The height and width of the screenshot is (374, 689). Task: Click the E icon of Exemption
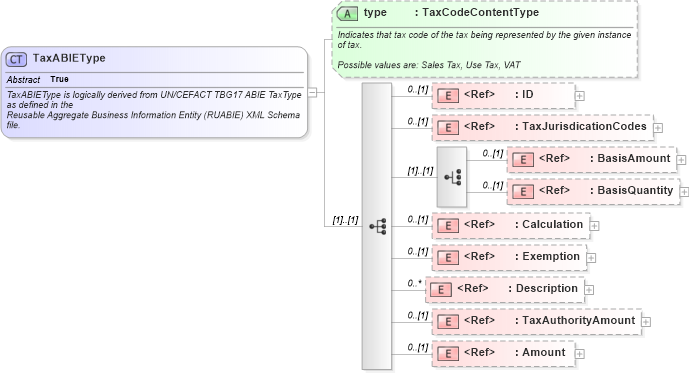pyautogui.click(x=448, y=258)
